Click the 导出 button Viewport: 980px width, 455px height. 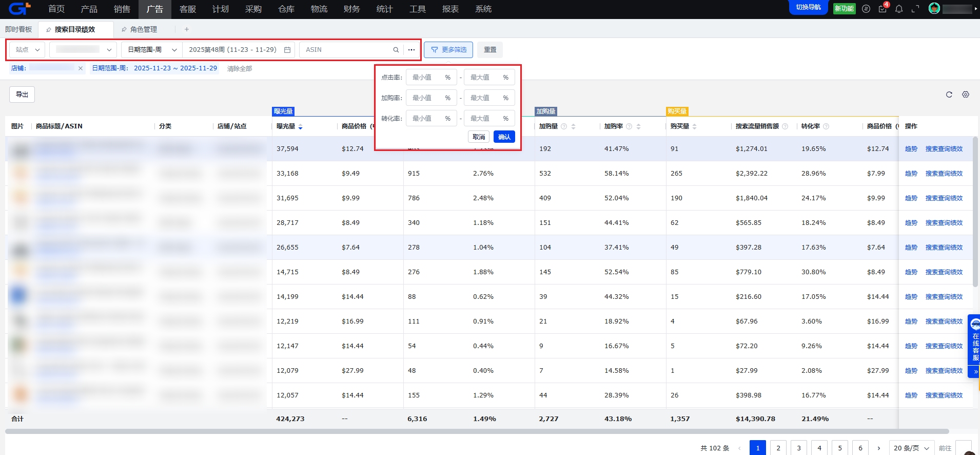[22, 94]
